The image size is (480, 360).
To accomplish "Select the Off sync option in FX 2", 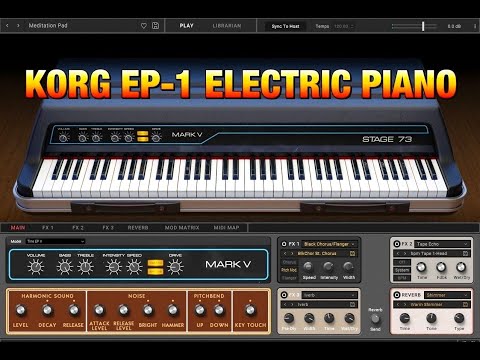I will click(x=402, y=262).
